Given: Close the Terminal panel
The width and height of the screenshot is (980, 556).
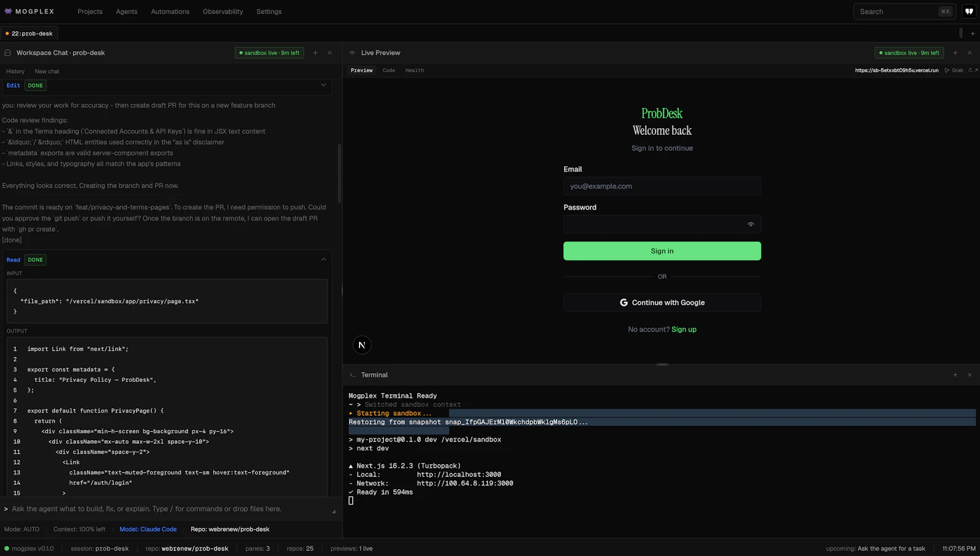Looking at the screenshot, I should click(970, 375).
